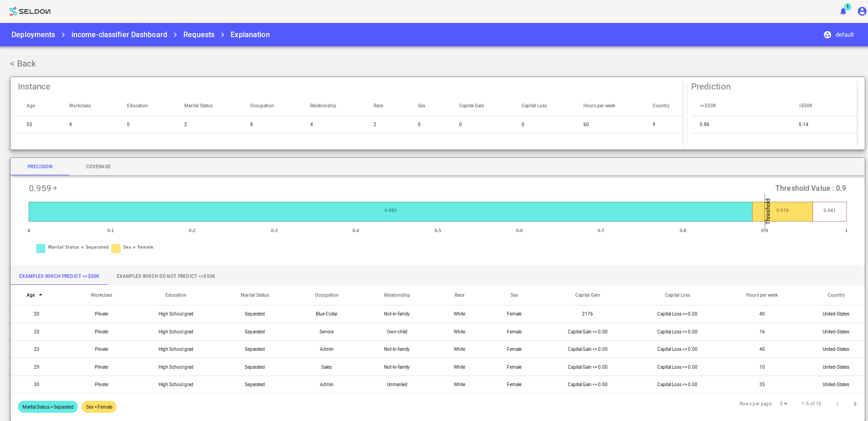Click the Capital Gain value 2176

coord(588,314)
